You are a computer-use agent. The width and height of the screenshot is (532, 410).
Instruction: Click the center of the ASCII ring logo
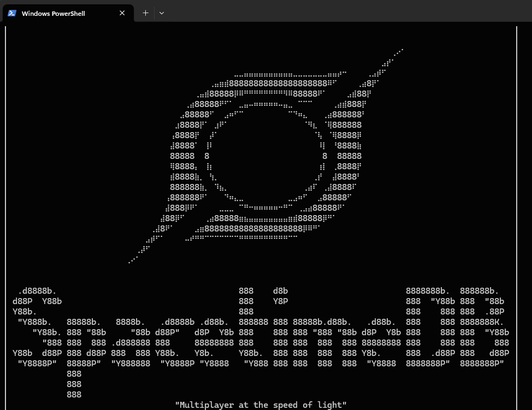(266, 156)
